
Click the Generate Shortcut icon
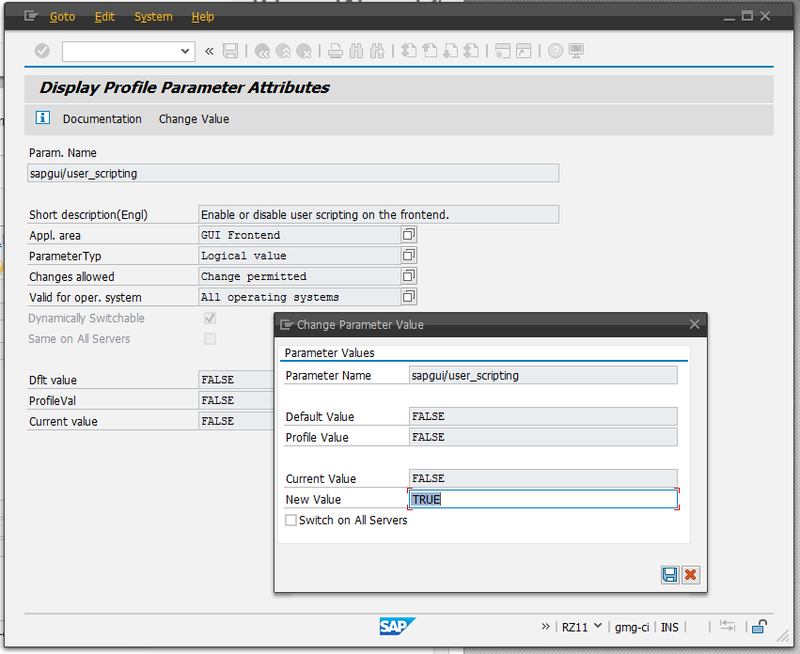click(x=524, y=51)
